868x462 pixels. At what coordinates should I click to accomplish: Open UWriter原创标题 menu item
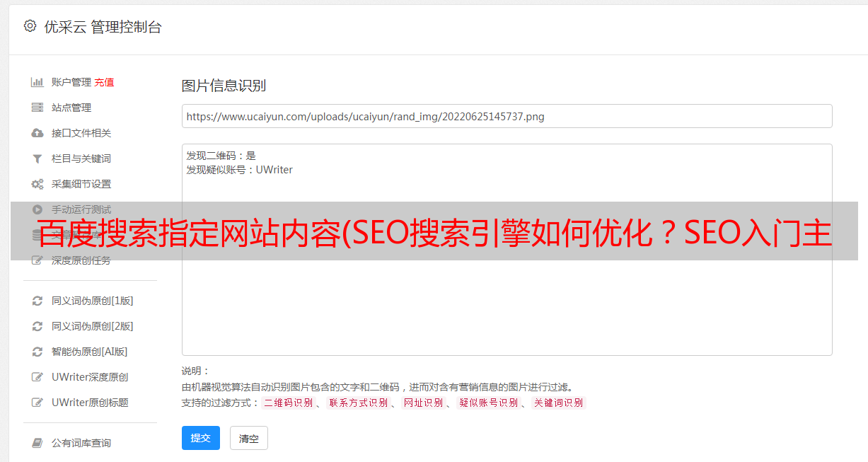tap(90, 403)
